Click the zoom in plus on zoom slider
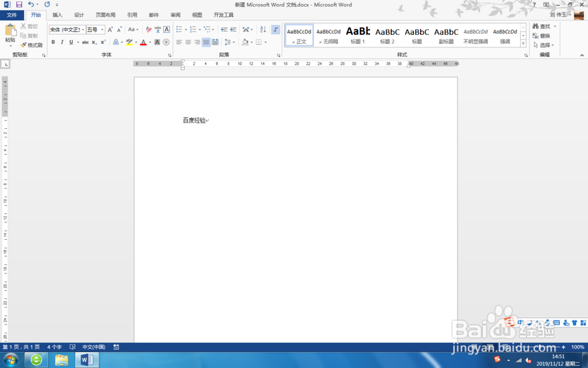588x368 pixels. pos(563,347)
